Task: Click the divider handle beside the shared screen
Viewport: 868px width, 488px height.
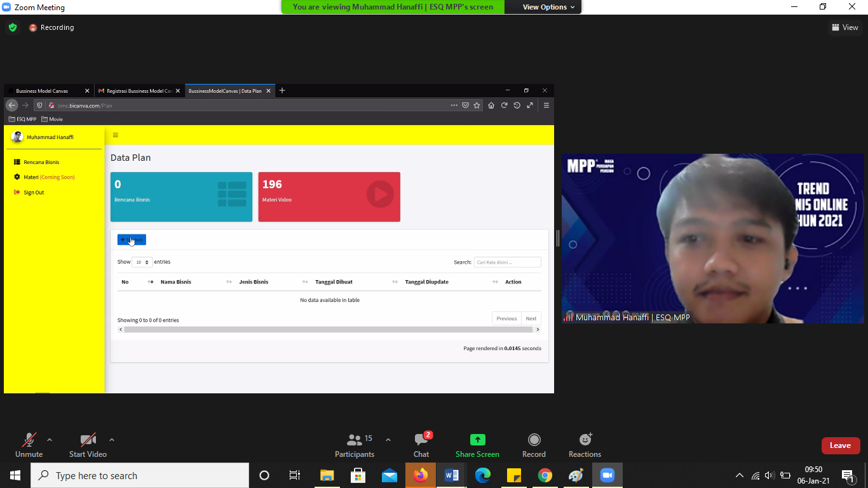Action: click(x=557, y=238)
